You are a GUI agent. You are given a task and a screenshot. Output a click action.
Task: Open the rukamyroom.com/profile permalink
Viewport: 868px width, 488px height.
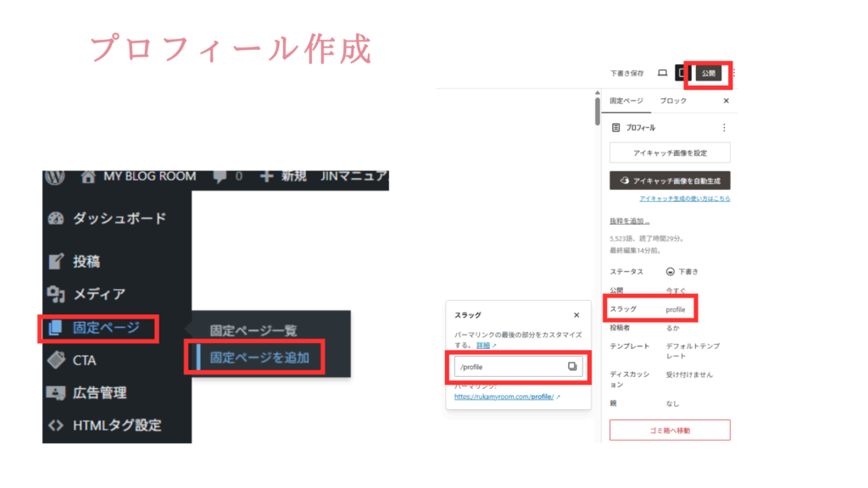tap(504, 396)
